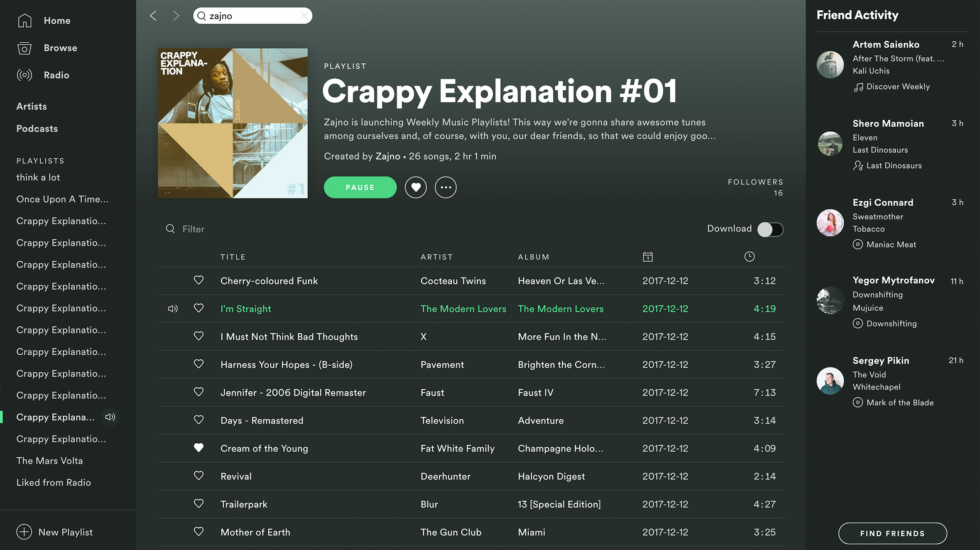Like Mother of Earth with its heart
The height and width of the screenshot is (550, 980).
(199, 531)
